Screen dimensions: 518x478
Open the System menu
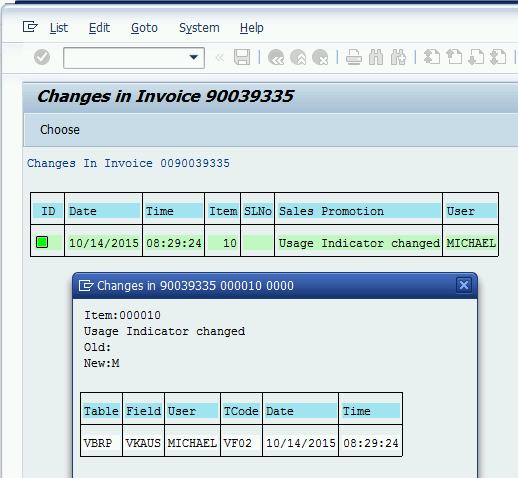pyautogui.click(x=199, y=28)
